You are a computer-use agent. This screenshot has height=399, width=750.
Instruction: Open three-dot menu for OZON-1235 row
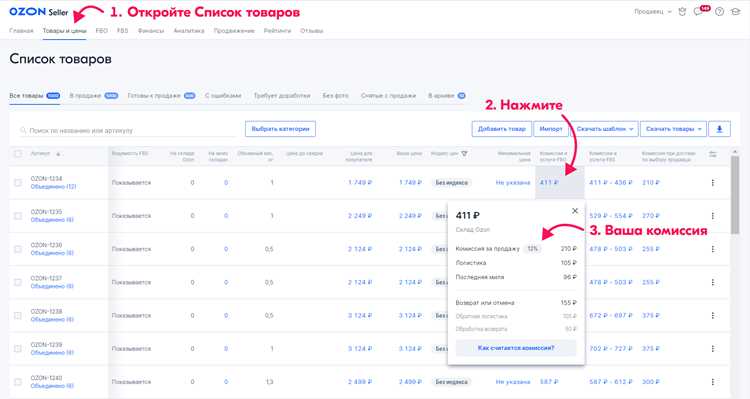(713, 216)
